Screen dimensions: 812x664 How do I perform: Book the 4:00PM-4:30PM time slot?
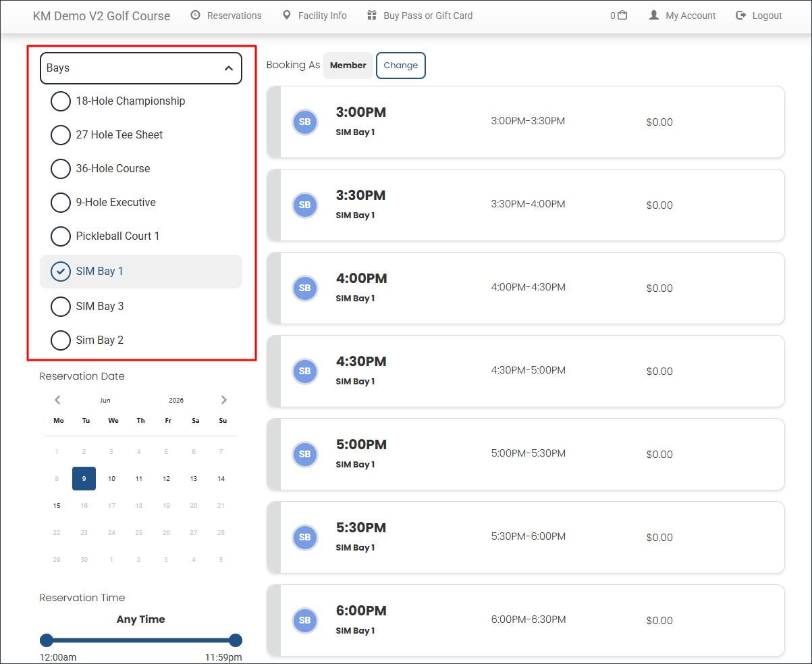click(x=526, y=288)
